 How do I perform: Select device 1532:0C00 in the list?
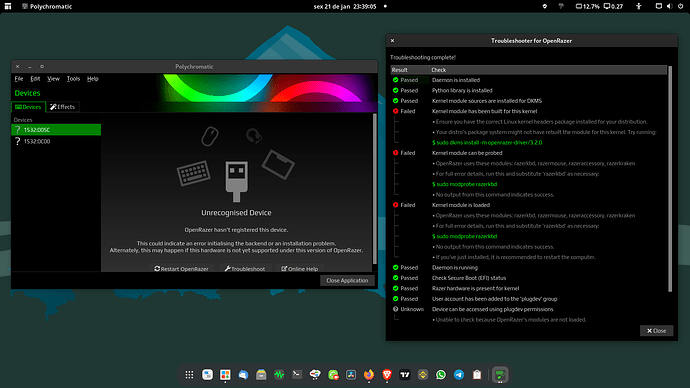(x=56, y=141)
